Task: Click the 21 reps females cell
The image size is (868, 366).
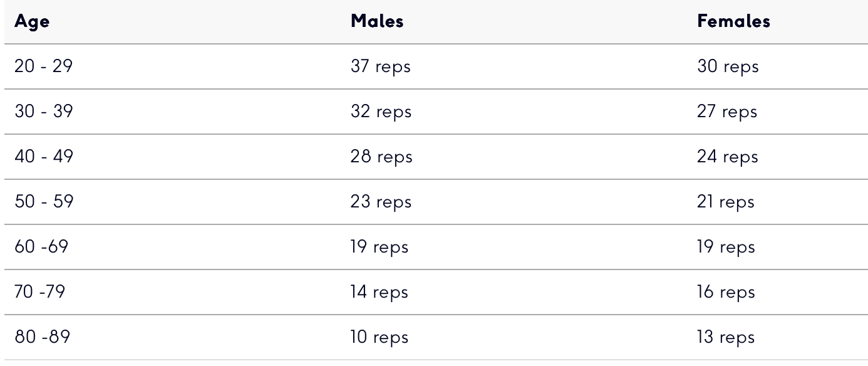Action: pyautogui.click(x=726, y=202)
